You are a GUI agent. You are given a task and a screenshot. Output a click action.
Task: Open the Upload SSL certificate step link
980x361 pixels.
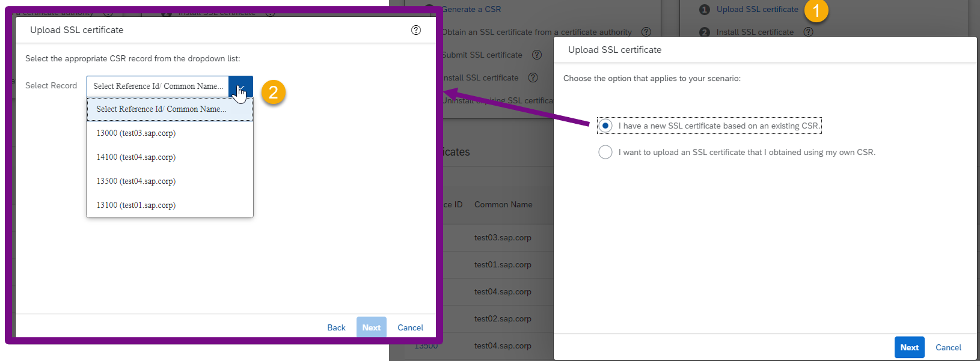(758, 10)
